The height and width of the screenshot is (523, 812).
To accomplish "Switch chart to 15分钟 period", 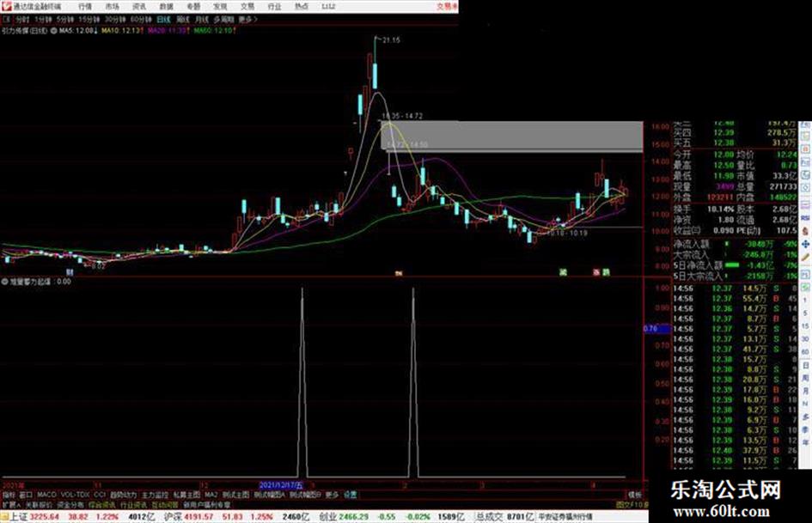I will (89, 19).
